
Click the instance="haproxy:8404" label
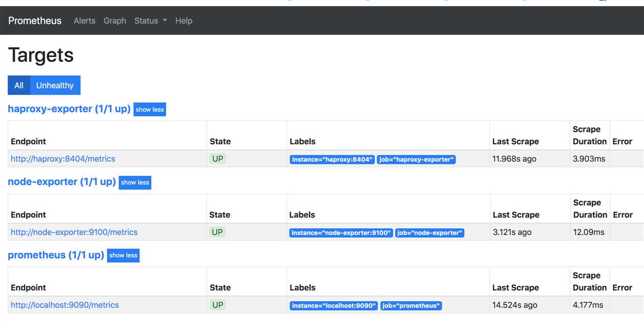(332, 159)
